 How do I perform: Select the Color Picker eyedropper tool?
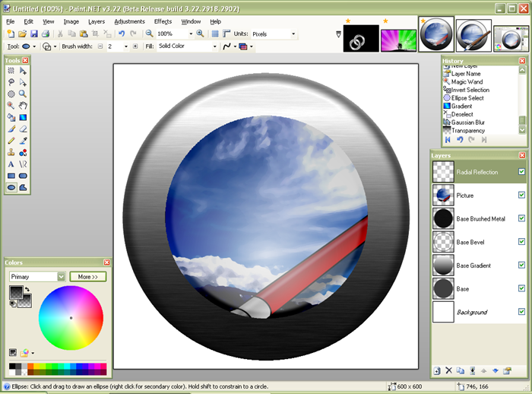(23, 141)
